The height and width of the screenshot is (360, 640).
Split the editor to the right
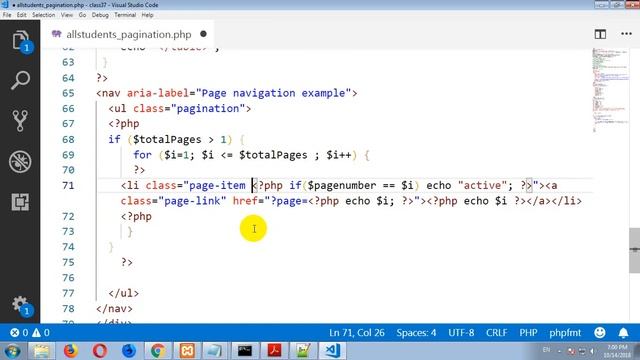click(600, 34)
